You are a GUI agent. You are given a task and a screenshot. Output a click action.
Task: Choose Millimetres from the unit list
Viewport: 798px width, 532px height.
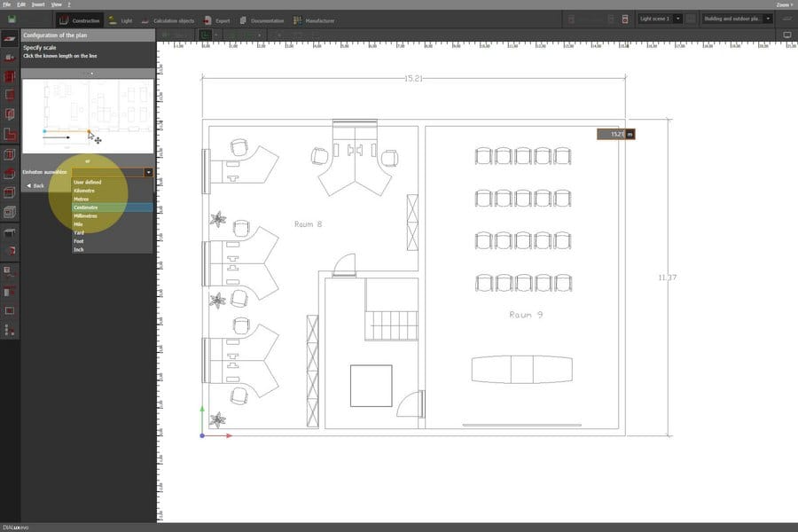coord(113,215)
